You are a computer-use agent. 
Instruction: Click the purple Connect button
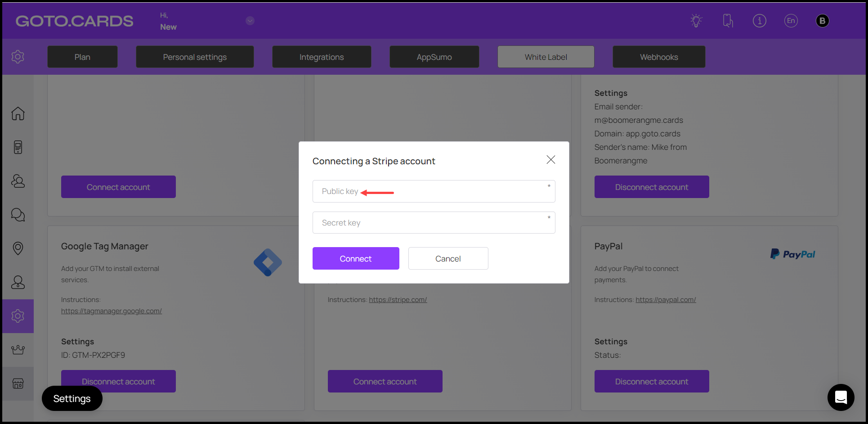(x=356, y=258)
